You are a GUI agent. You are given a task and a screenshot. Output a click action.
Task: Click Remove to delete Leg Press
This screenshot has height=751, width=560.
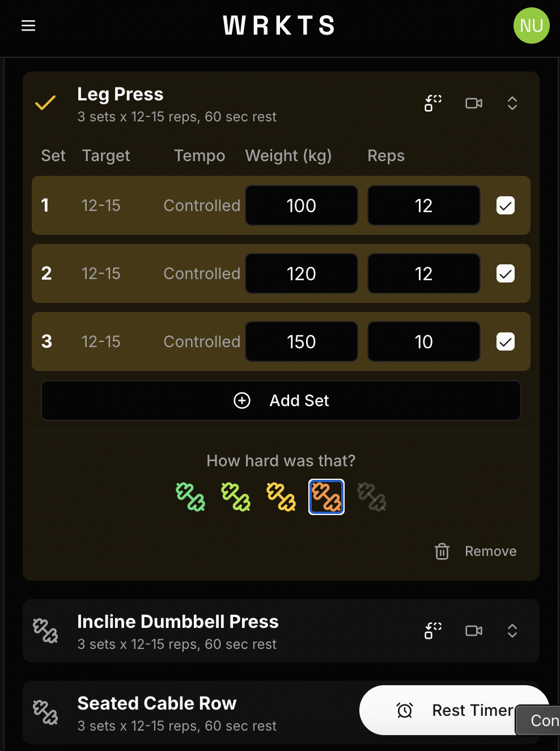click(x=490, y=551)
